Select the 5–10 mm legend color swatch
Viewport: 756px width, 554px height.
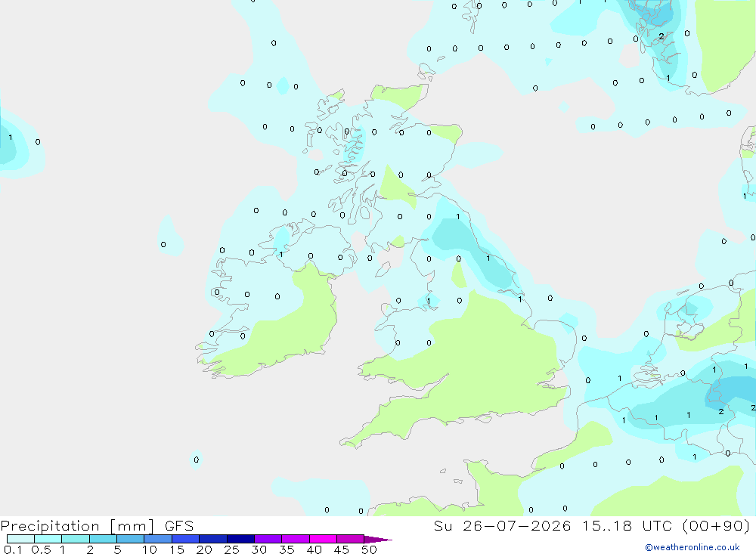(x=131, y=539)
